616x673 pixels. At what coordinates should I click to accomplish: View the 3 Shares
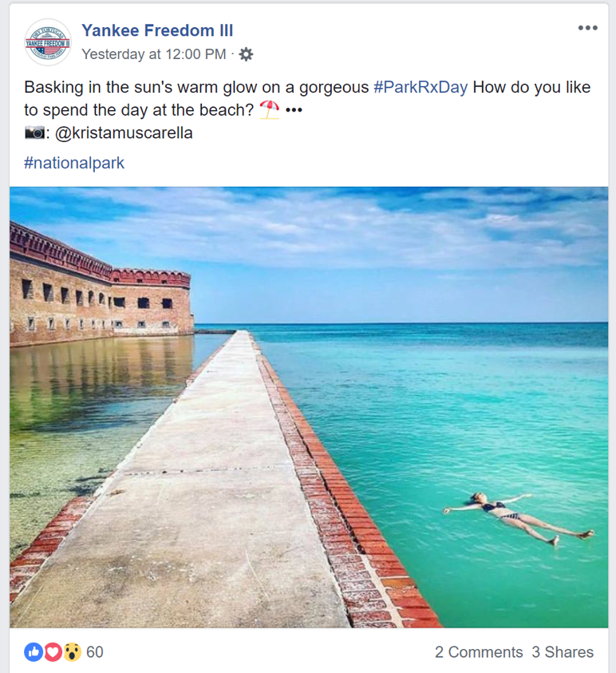pyautogui.click(x=563, y=652)
